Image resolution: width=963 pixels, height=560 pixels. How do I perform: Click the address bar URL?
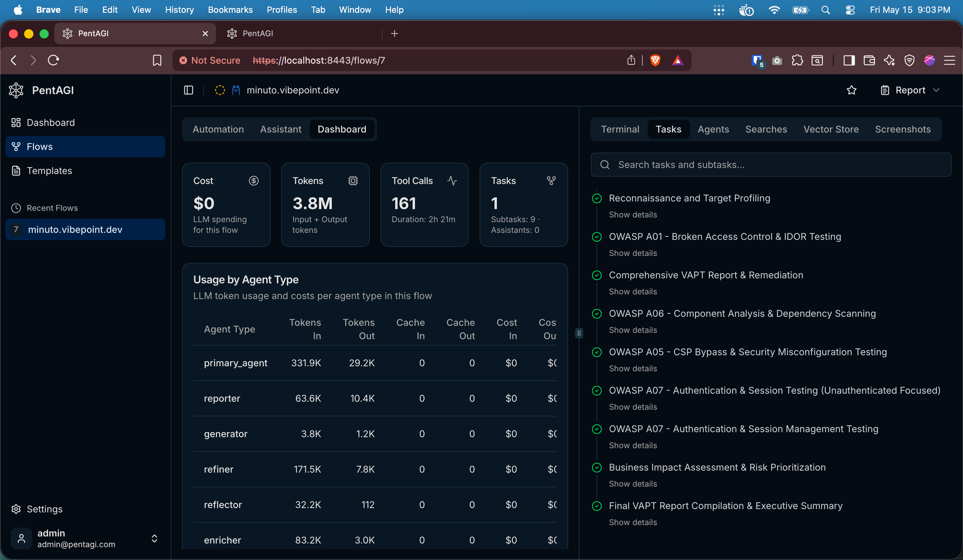click(x=319, y=60)
